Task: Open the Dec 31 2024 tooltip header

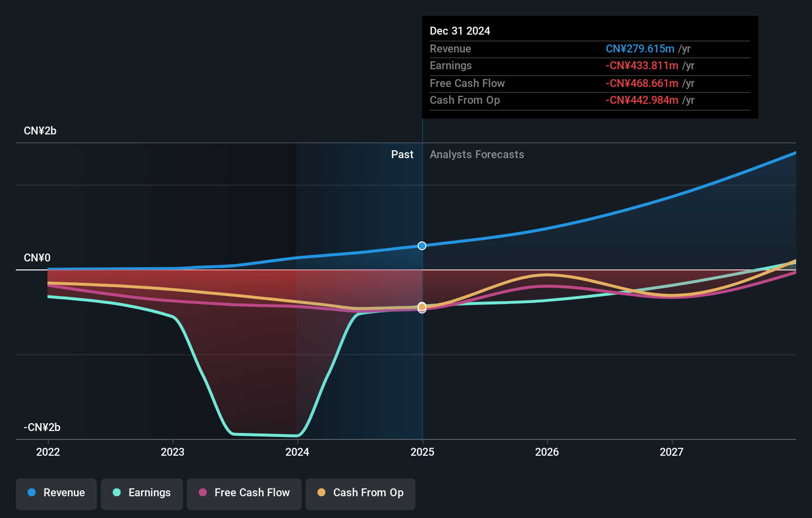Action: [x=460, y=31]
